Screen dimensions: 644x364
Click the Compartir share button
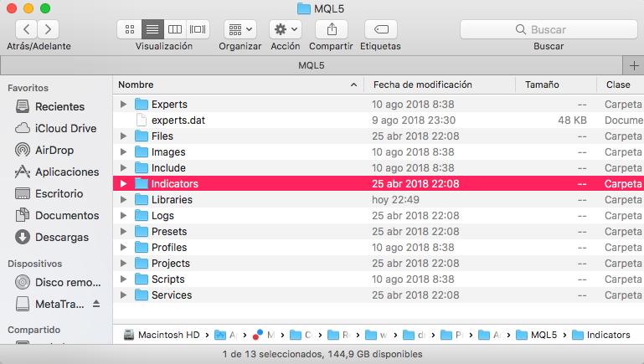pyautogui.click(x=332, y=29)
